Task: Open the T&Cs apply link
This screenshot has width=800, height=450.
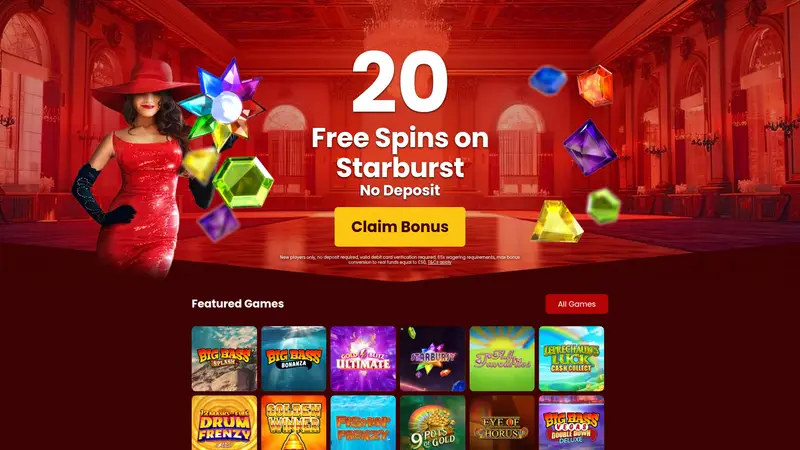Action: [439, 262]
